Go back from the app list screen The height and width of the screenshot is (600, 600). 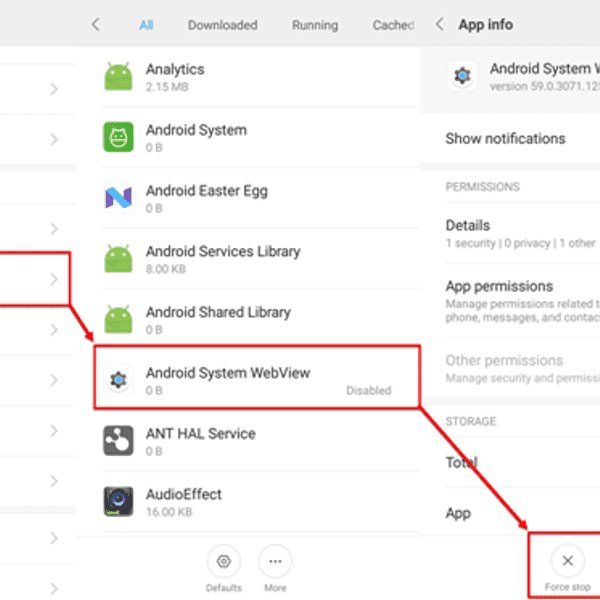tap(96, 25)
